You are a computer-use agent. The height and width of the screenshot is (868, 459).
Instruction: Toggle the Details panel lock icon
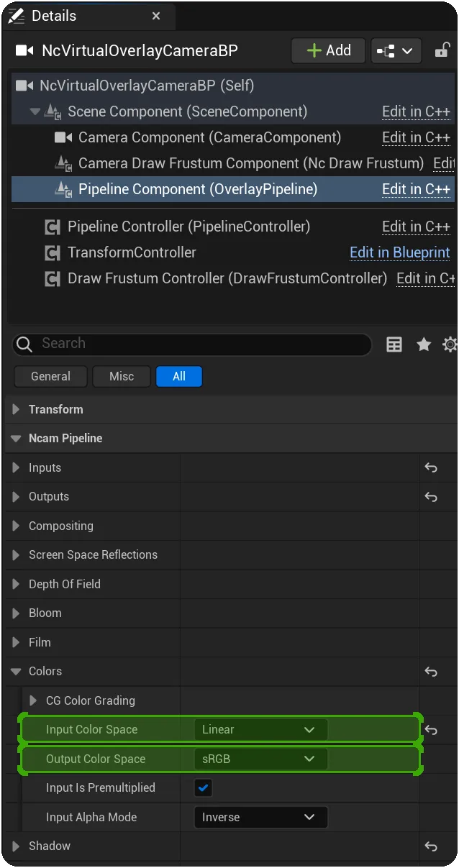point(442,50)
